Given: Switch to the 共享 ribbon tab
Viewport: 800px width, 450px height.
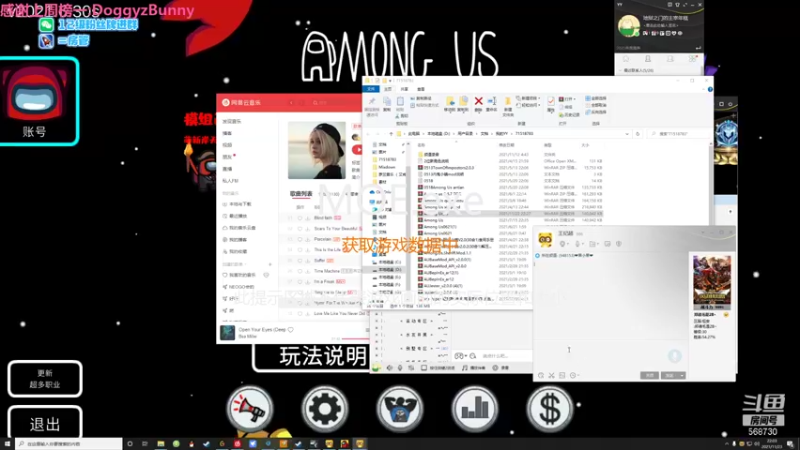Looking at the screenshot, I should [x=404, y=89].
